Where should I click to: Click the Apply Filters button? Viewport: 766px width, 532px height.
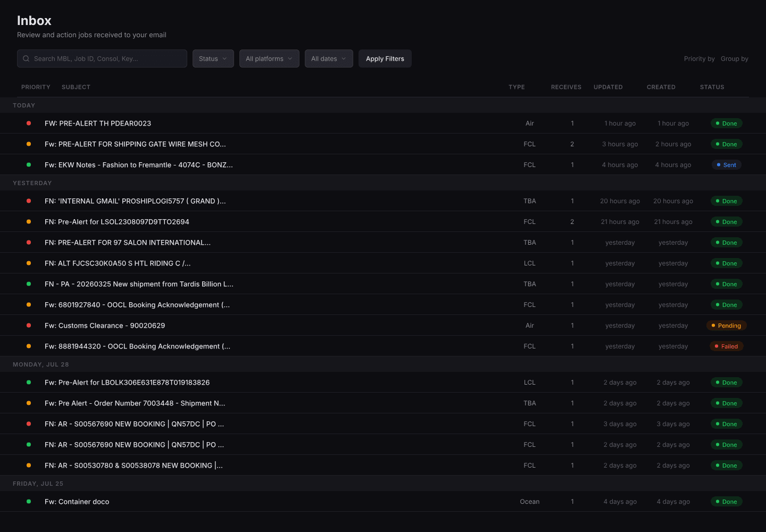pos(385,59)
